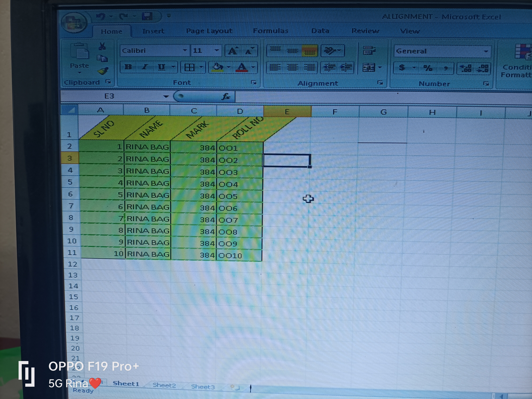Click the Save icon in quick access toolbar
This screenshot has height=399, width=532.
pyautogui.click(x=147, y=16)
